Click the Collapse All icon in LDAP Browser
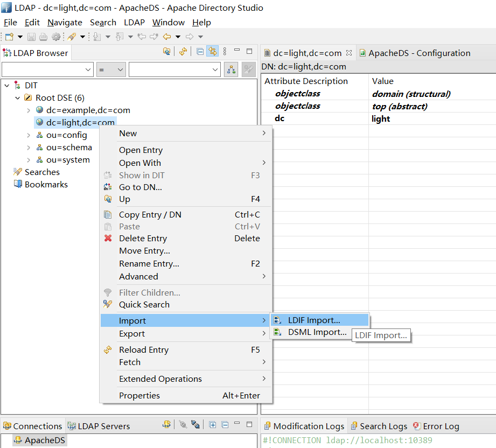 click(x=200, y=52)
